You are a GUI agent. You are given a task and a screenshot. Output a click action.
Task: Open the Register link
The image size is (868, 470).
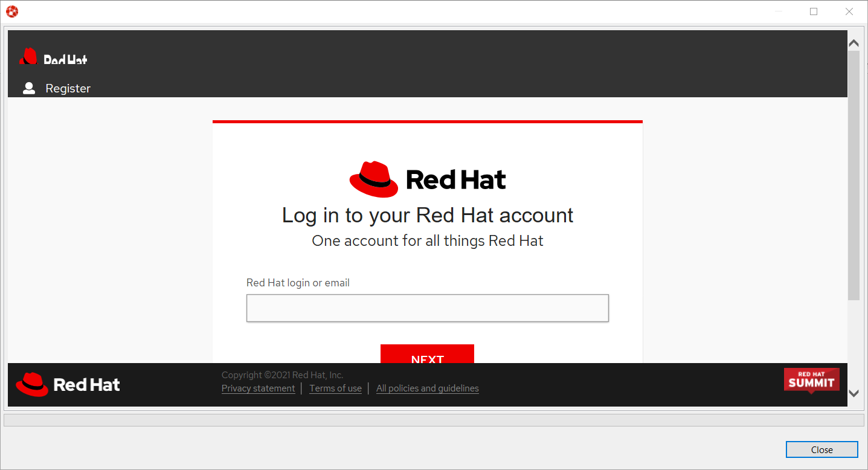tap(68, 88)
